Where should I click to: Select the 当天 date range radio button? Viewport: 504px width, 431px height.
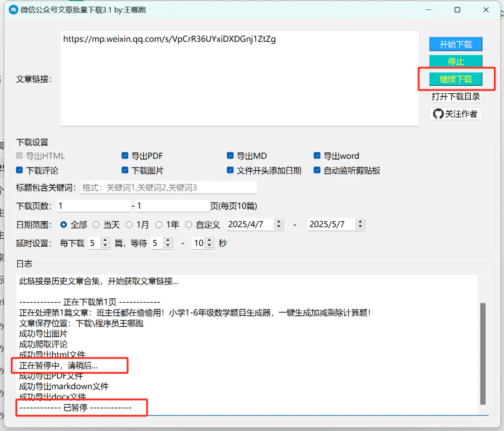point(96,225)
